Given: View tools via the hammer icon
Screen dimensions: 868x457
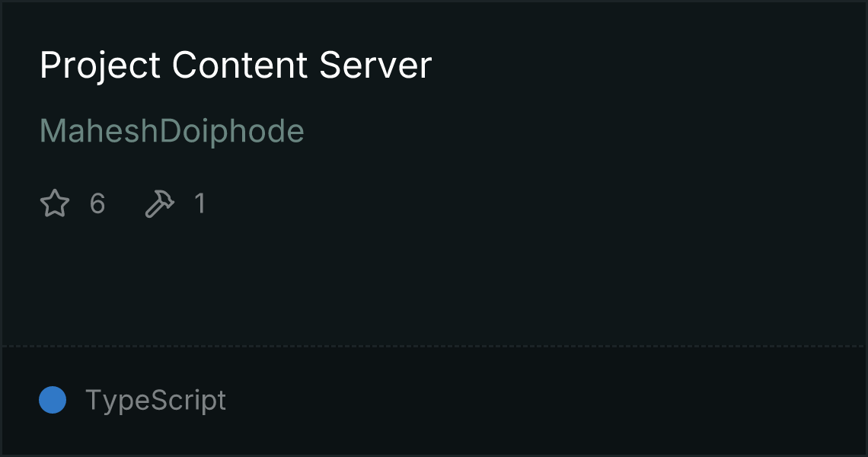Looking at the screenshot, I should point(159,203).
